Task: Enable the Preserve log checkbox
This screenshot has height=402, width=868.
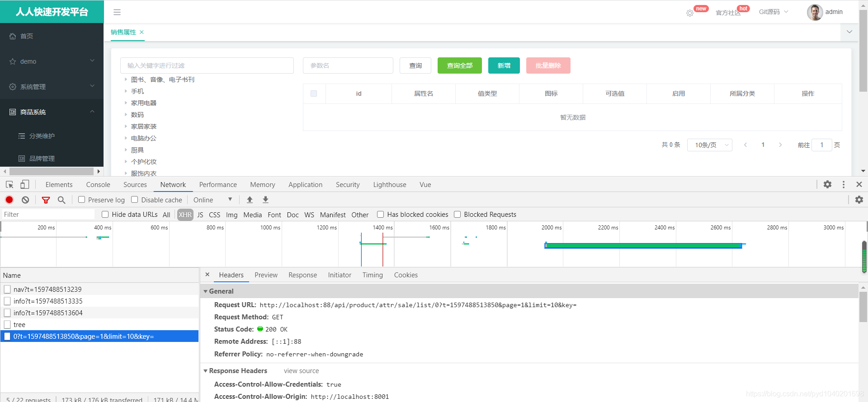Action: click(x=81, y=200)
